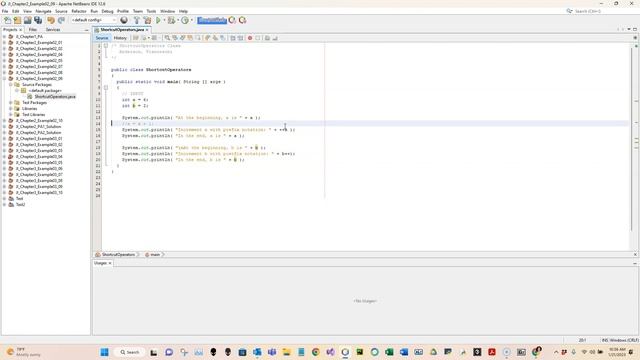
Task: Open the Run Project dropdown arrow
Action: coord(164,20)
